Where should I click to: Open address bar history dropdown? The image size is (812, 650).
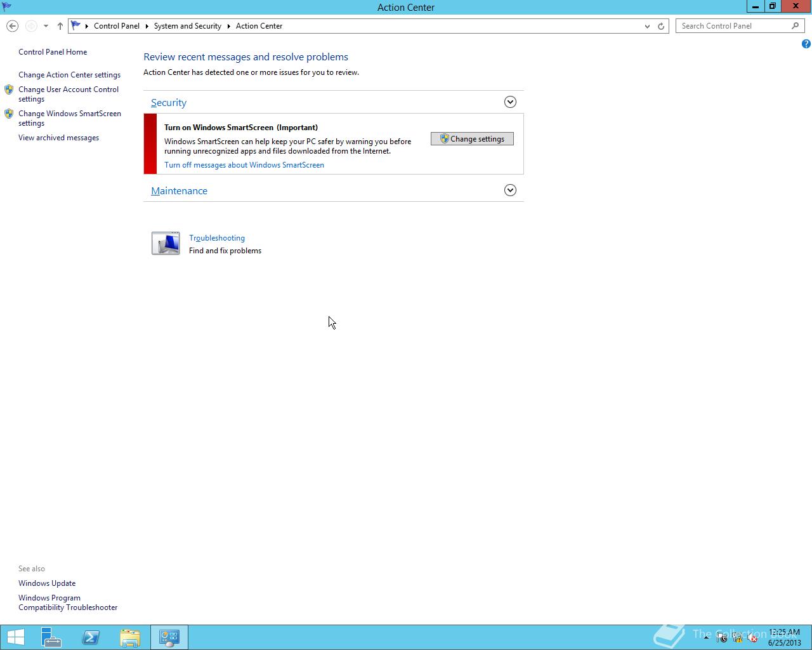(x=647, y=26)
